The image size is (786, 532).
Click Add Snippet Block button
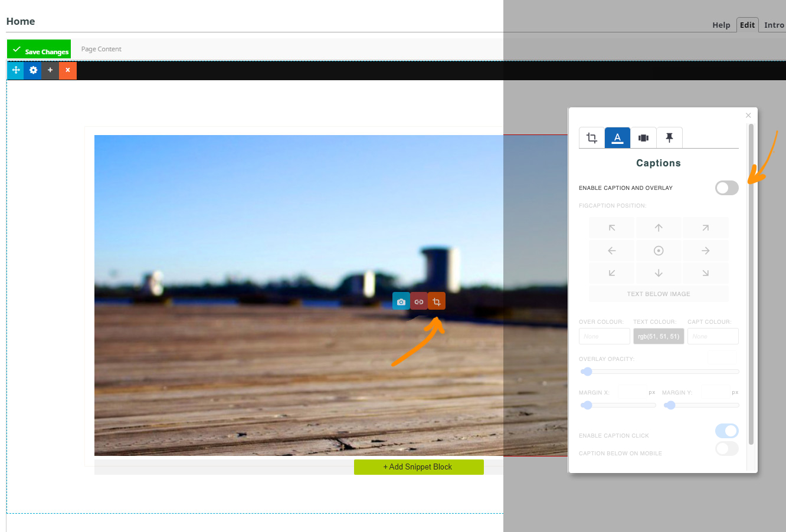point(419,467)
